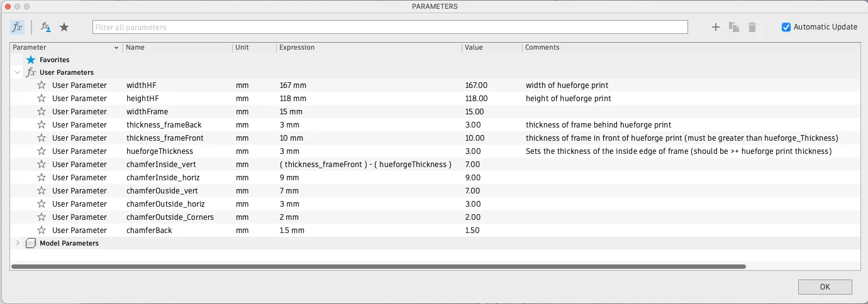Collapse the User Parameters group
This screenshot has width=868, height=304.
click(17, 72)
